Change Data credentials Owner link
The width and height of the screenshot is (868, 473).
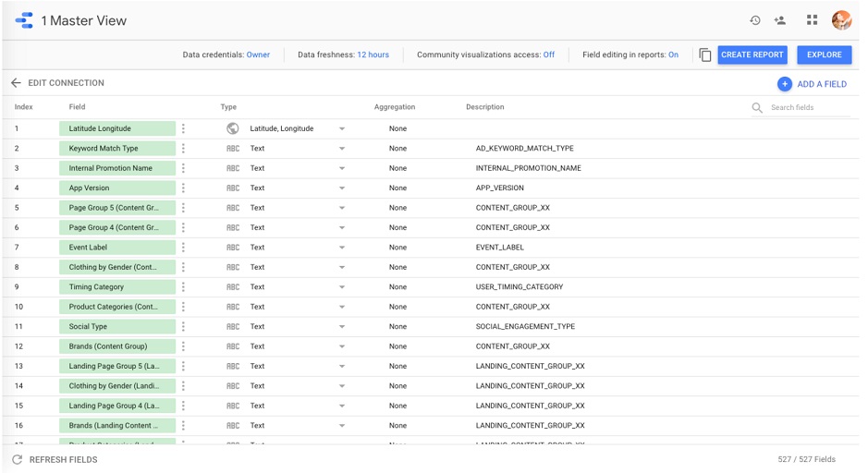[258, 55]
